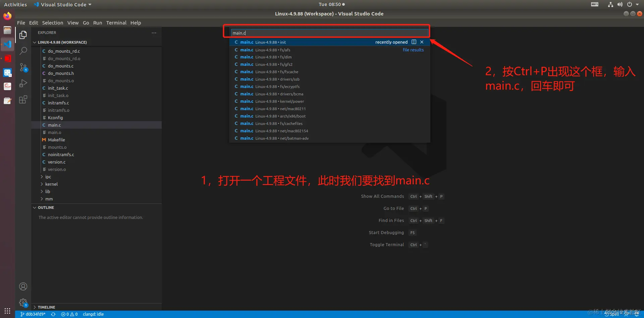Open the Help menu

(136, 23)
